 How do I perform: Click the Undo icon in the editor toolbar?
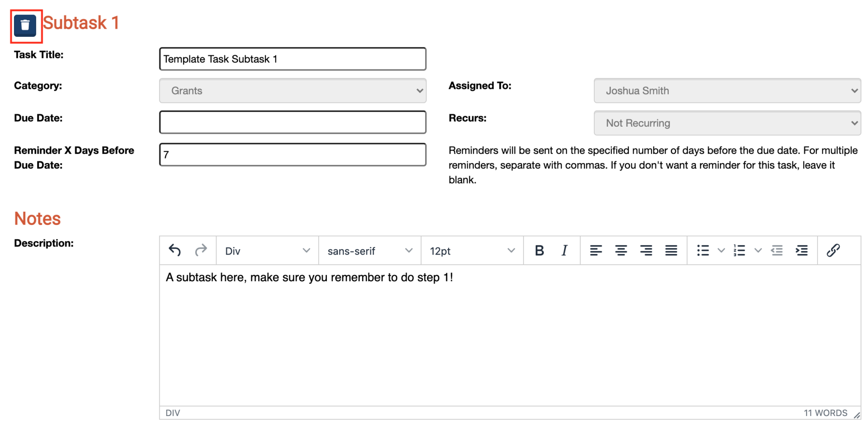tap(174, 250)
